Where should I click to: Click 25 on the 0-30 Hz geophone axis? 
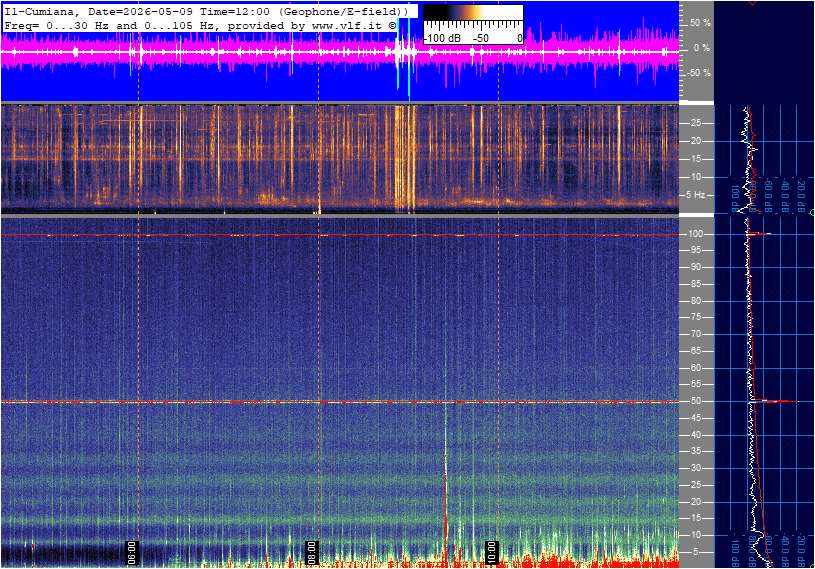tap(695, 123)
